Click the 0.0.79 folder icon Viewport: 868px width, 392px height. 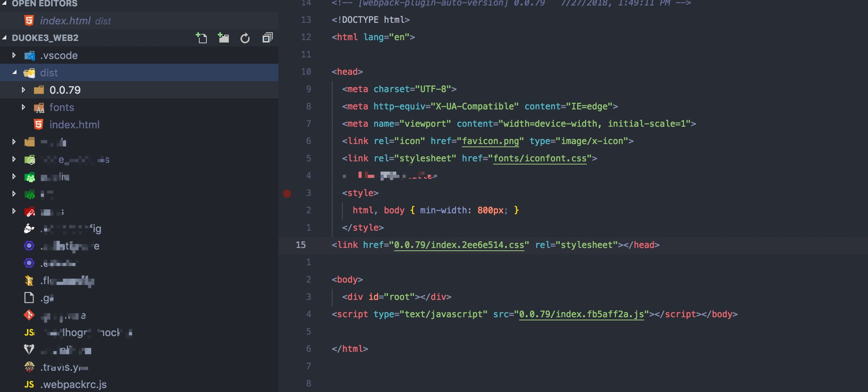(x=39, y=90)
